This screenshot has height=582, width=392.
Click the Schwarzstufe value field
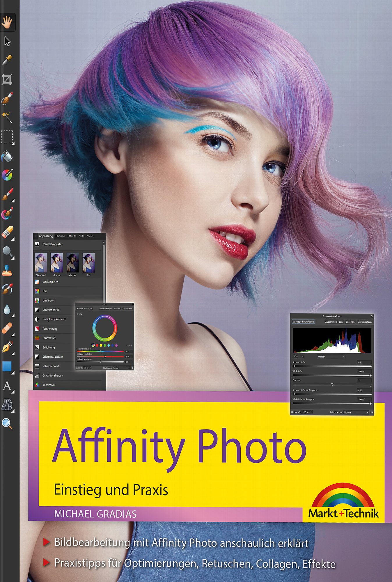tap(364, 362)
